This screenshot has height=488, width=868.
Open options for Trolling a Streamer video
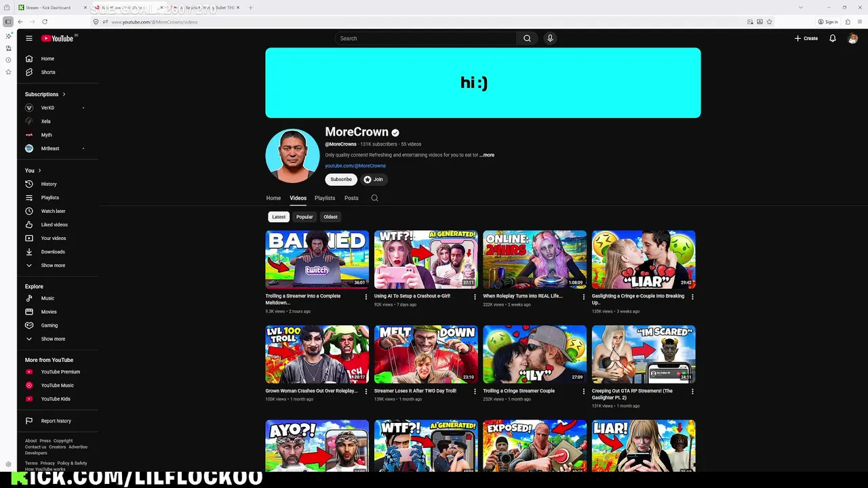click(366, 297)
